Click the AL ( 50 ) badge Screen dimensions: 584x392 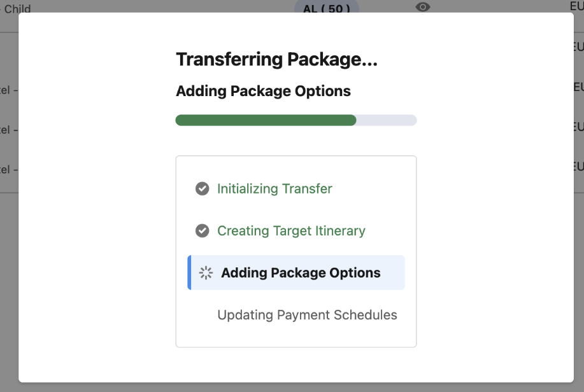(327, 8)
